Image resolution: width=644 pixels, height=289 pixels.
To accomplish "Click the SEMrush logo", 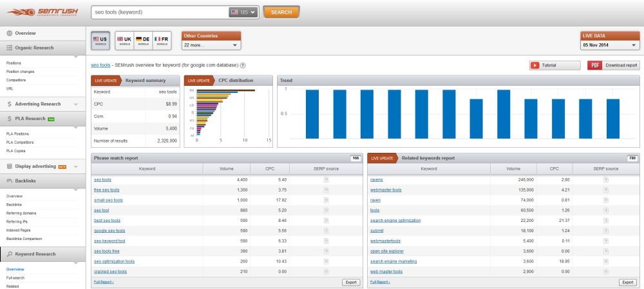I will point(43,12).
